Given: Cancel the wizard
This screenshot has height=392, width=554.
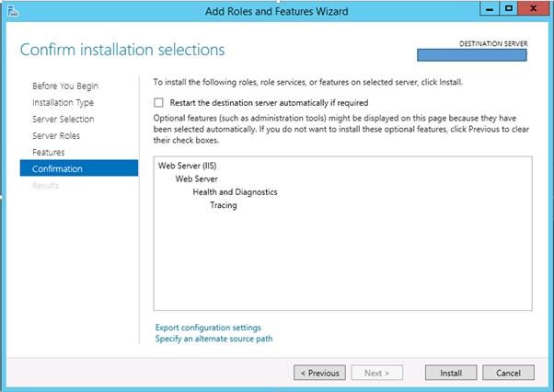Looking at the screenshot, I should 508,373.
